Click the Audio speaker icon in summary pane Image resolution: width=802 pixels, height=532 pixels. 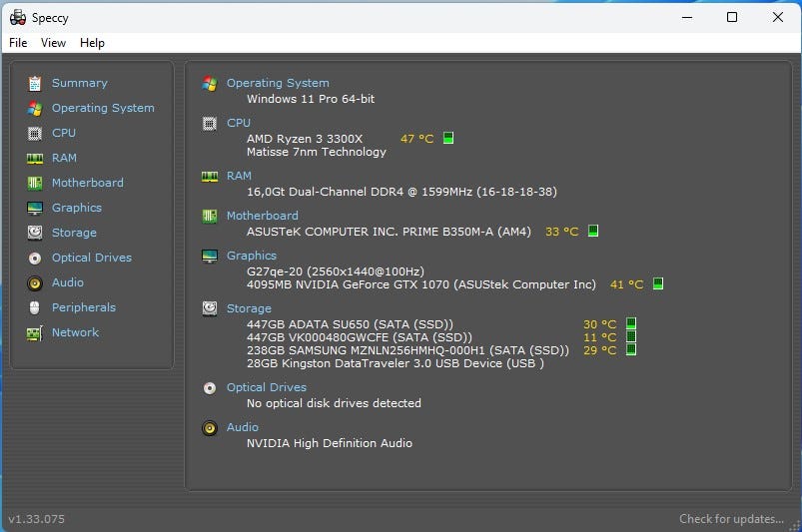click(210, 428)
